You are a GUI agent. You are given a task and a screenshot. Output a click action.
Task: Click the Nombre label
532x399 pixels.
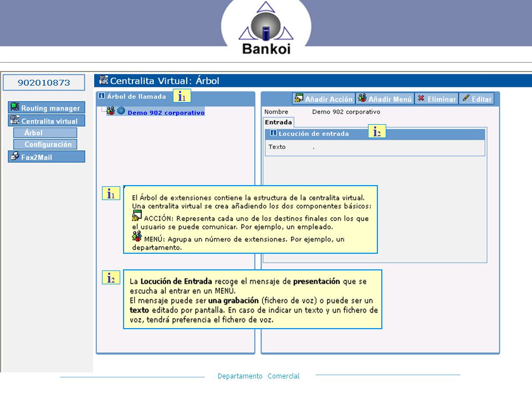point(276,111)
